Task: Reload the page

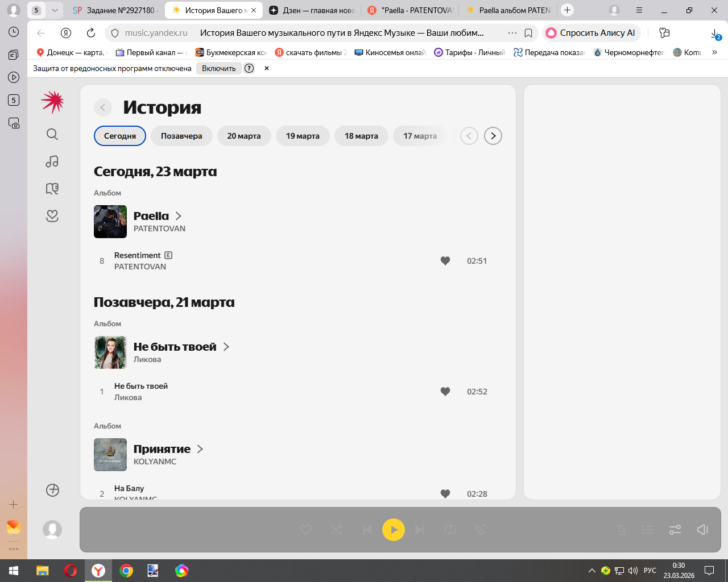Action: 91,33
